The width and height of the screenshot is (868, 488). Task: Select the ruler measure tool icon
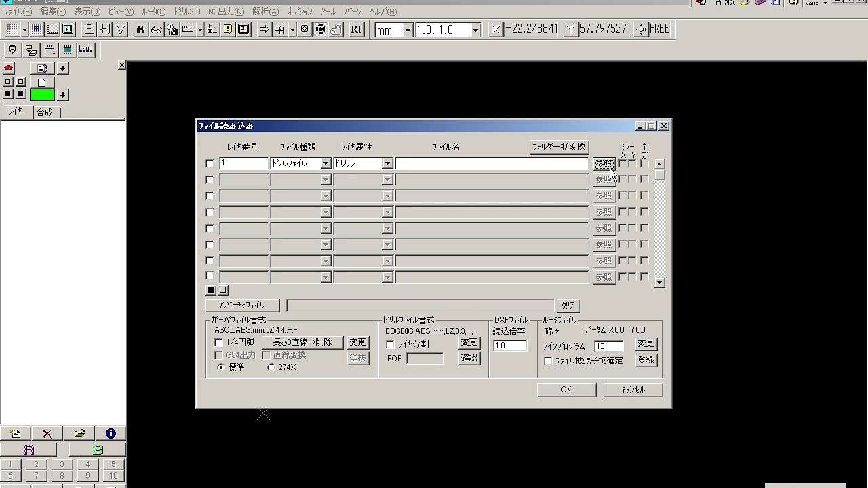188,30
